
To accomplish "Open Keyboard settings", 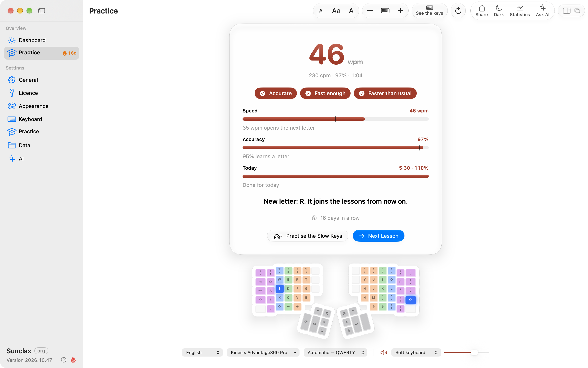I will (x=42, y=119).
